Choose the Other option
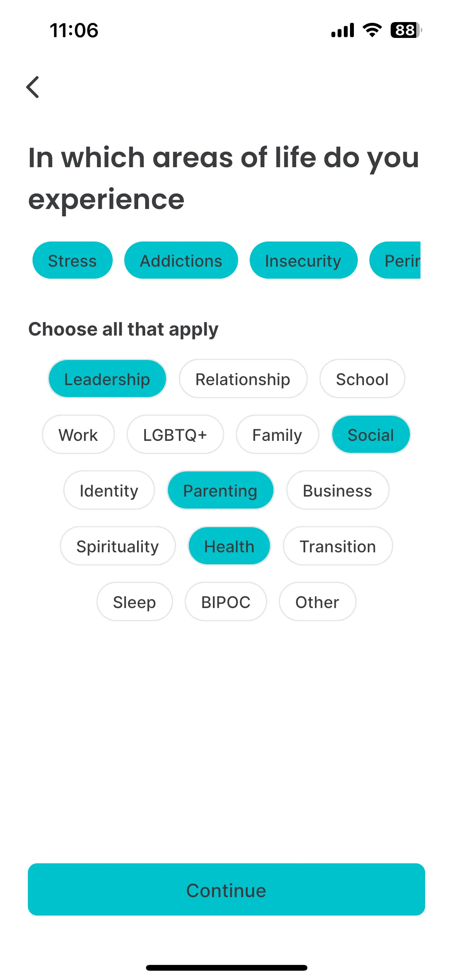Image resolution: width=453 pixels, height=980 pixels. (x=317, y=602)
